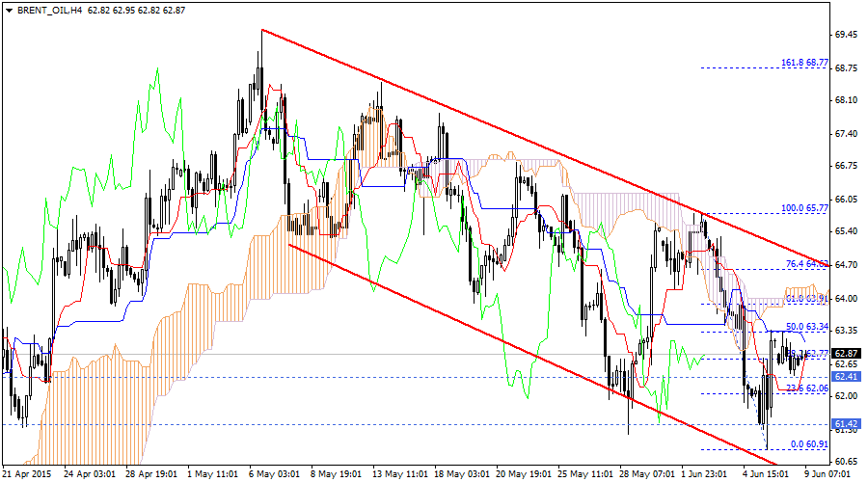Image resolution: width=868 pixels, height=482 pixels.
Task: Select the 23.6 62.06 Fibonacci label
Action: [x=807, y=388]
